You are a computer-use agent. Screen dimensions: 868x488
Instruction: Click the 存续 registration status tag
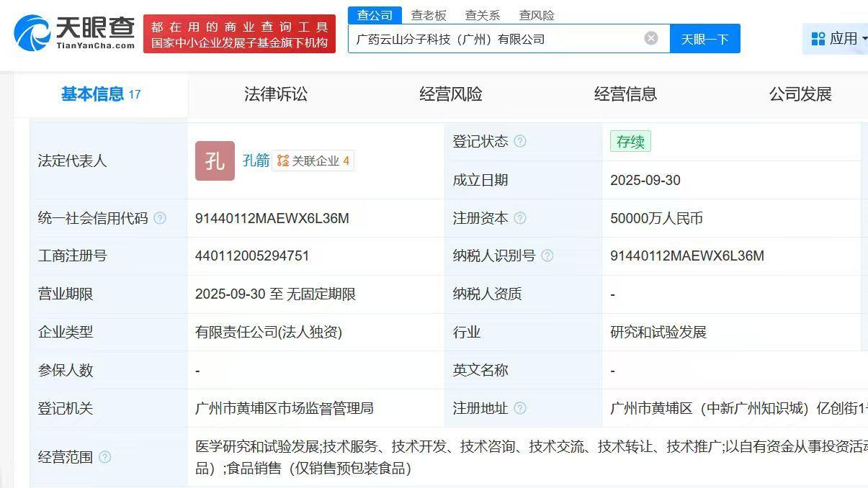point(630,141)
